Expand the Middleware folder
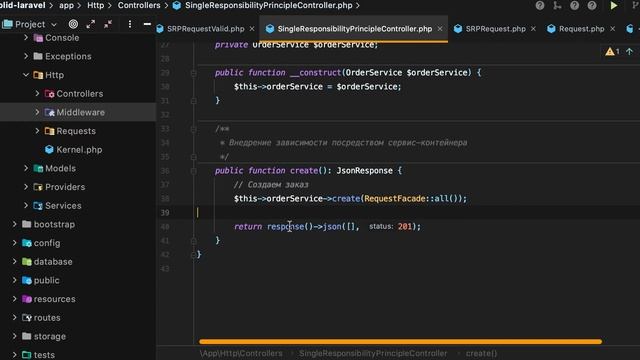This screenshot has width=640, height=360. tap(37, 112)
